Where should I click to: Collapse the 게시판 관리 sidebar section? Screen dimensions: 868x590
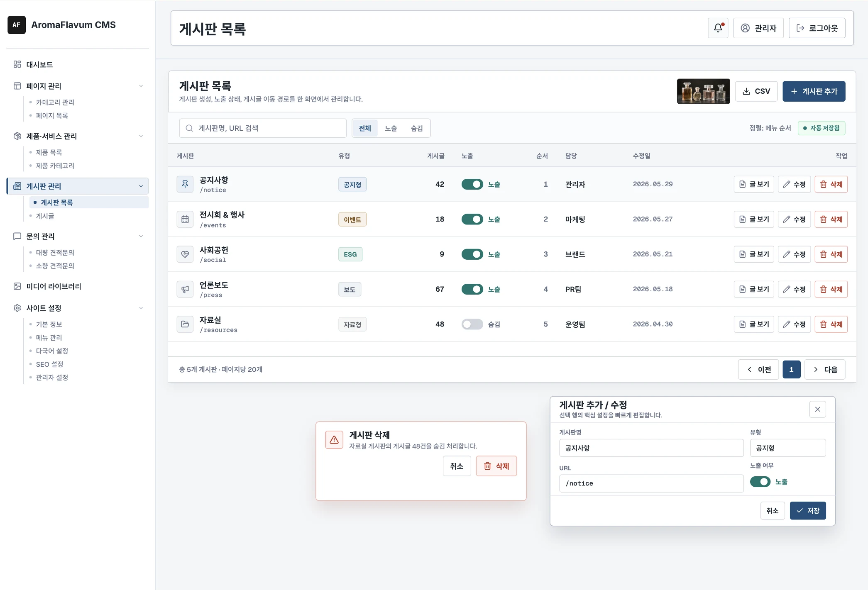click(x=141, y=186)
